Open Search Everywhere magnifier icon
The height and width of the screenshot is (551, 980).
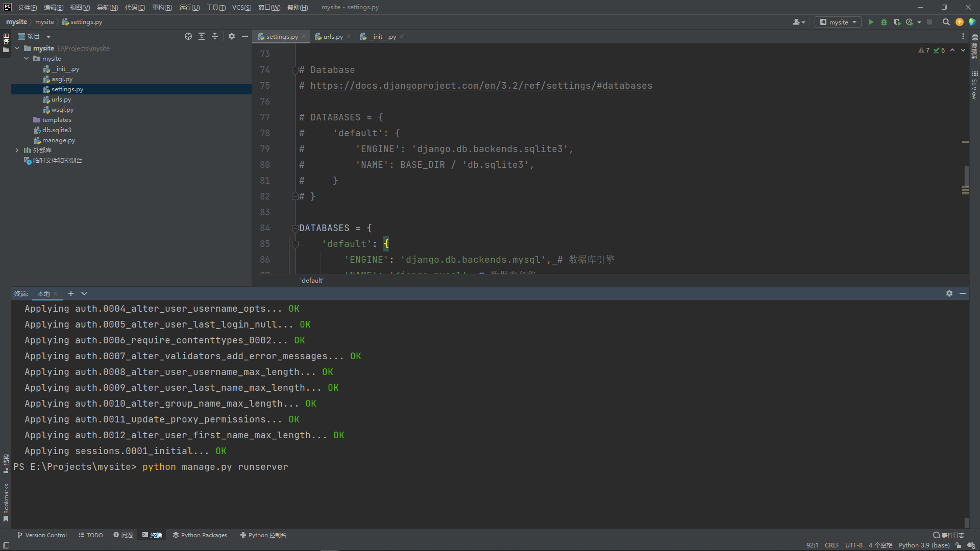(x=946, y=22)
